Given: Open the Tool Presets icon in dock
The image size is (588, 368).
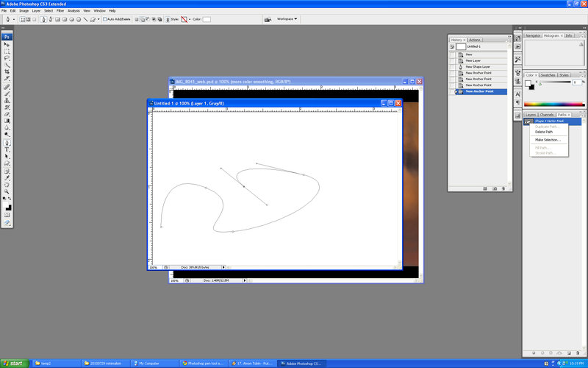Looking at the screenshot, I should (x=518, y=60).
